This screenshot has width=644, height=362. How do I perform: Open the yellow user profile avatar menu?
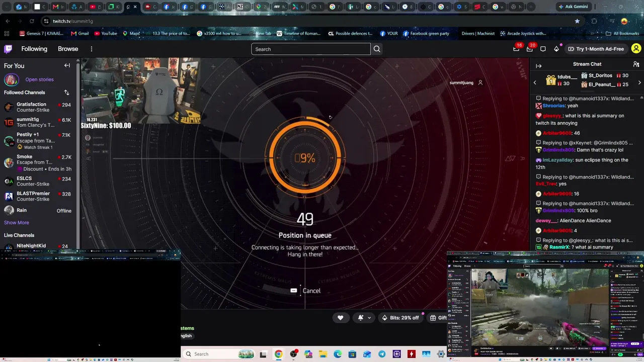636,49
